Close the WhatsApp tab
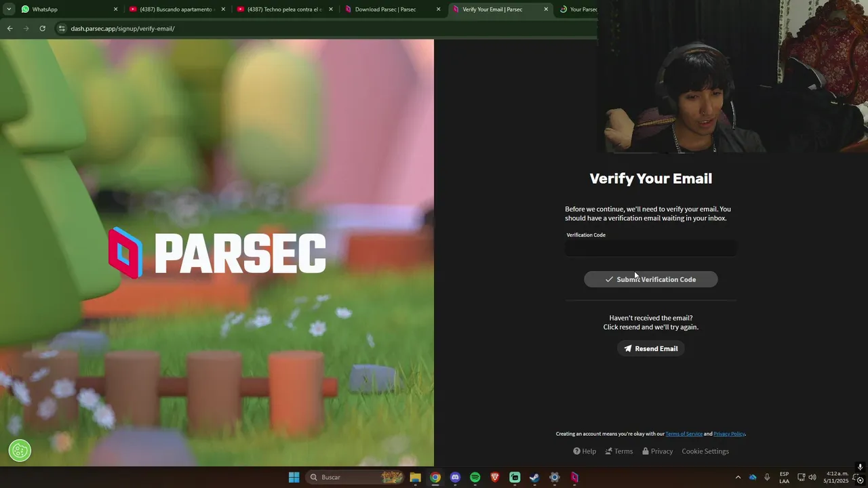Screen dimensions: 868x488 (115, 9)
